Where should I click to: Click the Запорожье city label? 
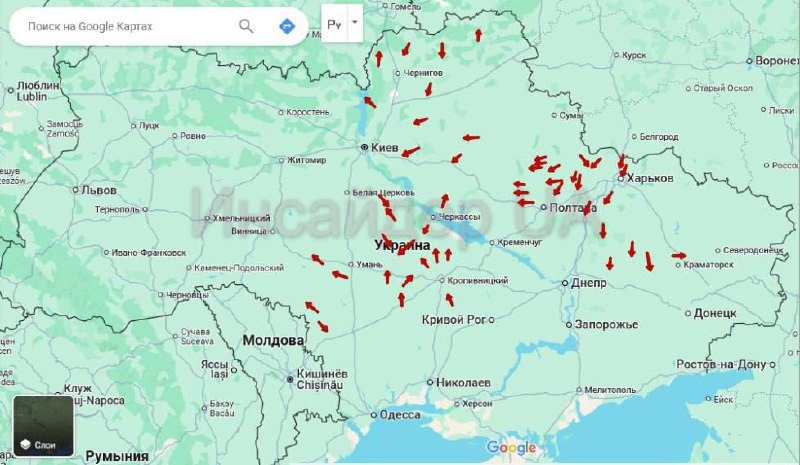tap(606, 325)
